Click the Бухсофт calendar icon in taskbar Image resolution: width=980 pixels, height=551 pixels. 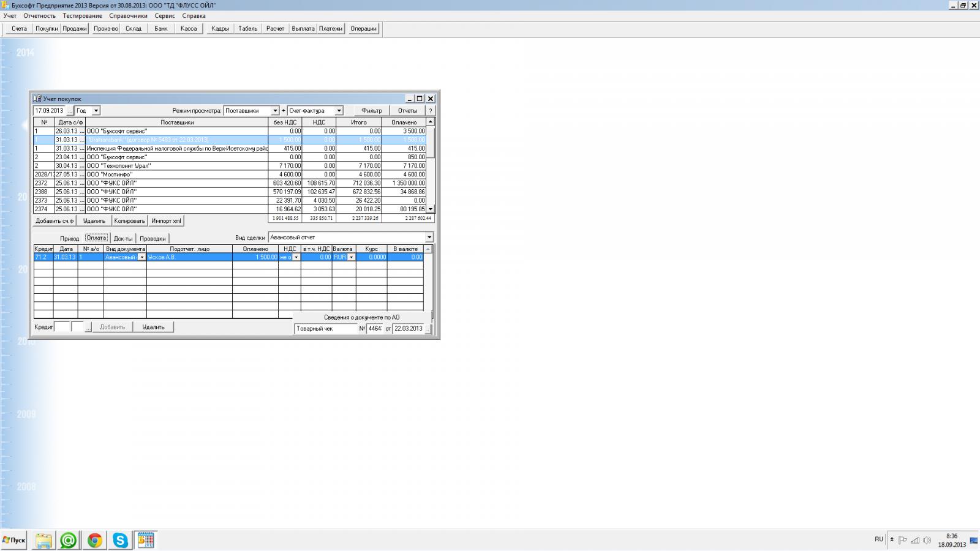click(x=146, y=540)
